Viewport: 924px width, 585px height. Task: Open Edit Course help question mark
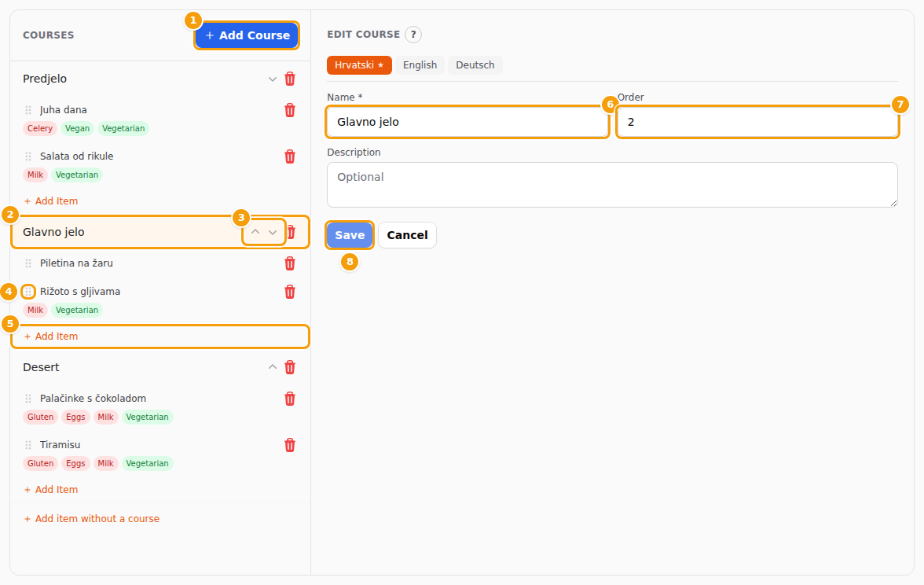pos(413,35)
